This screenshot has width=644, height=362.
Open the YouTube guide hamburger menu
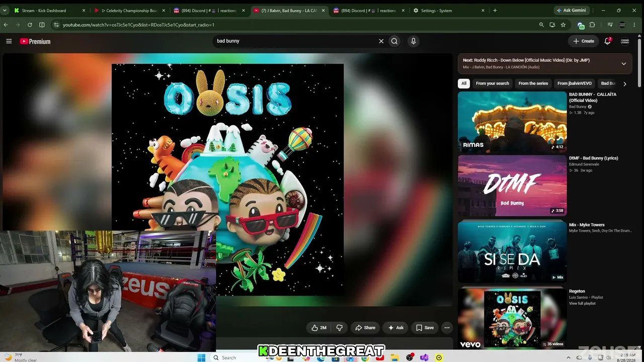9,41
